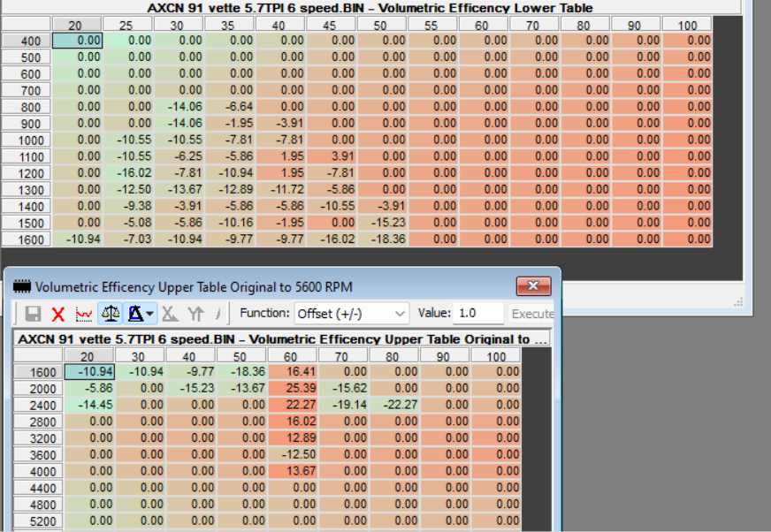
Task: Select cell 25.39 in upper table
Action: click(x=293, y=389)
